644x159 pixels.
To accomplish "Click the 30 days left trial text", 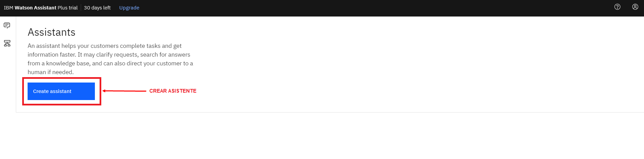I will pos(97,8).
